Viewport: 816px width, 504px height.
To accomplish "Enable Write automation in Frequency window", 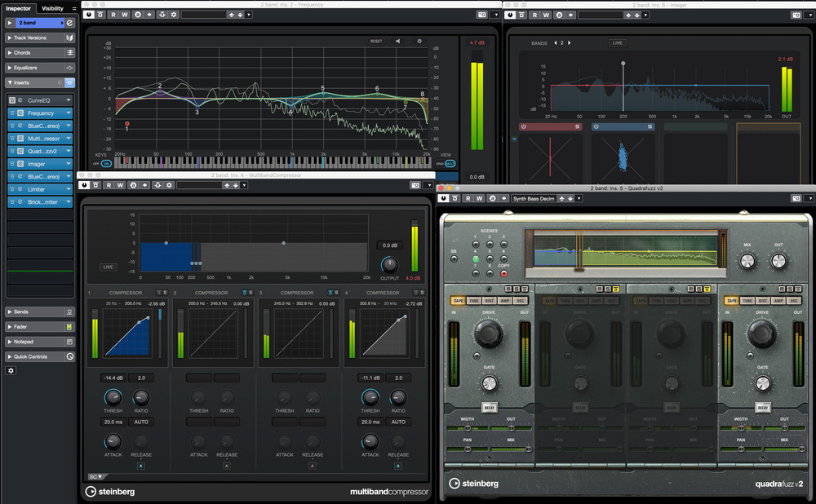I will tap(124, 15).
